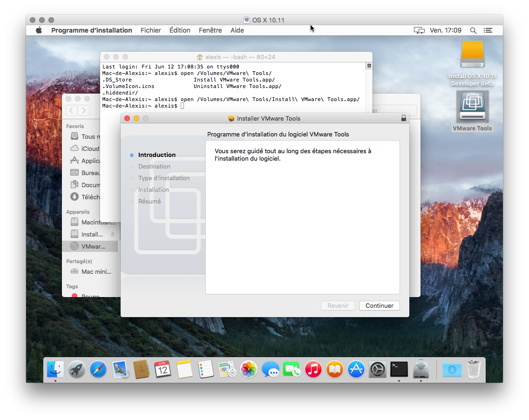Open FaceTime from the Dock

click(x=292, y=369)
